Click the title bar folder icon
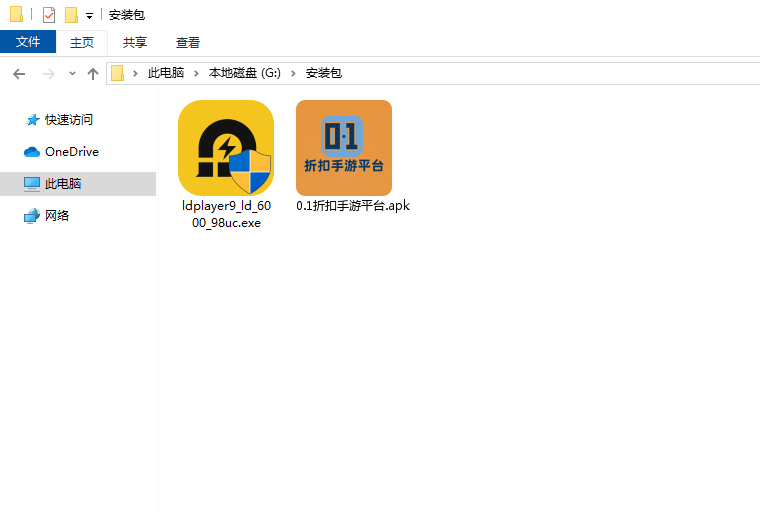760x512 pixels. [x=16, y=15]
